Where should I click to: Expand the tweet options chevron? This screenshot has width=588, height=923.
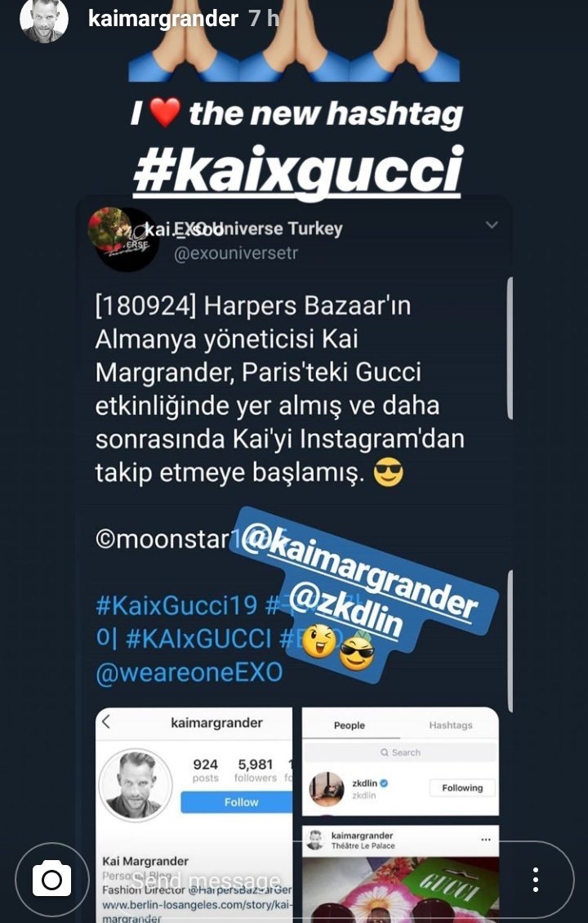click(x=492, y=225)
